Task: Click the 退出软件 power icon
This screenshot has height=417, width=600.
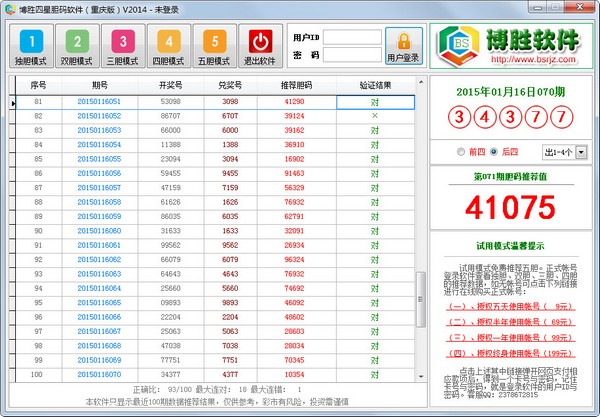Action: coord(260,46)
